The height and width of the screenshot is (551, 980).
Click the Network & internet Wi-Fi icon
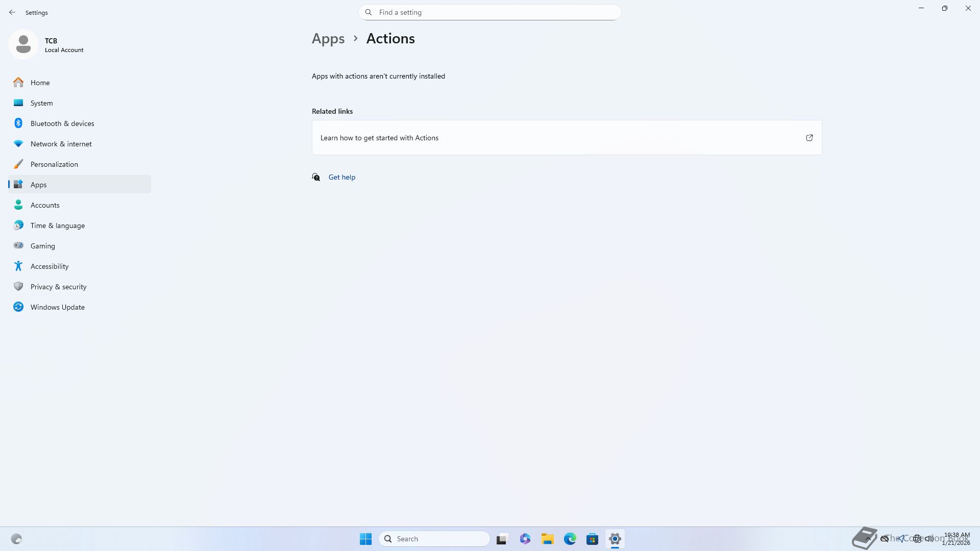pos(18,144)
